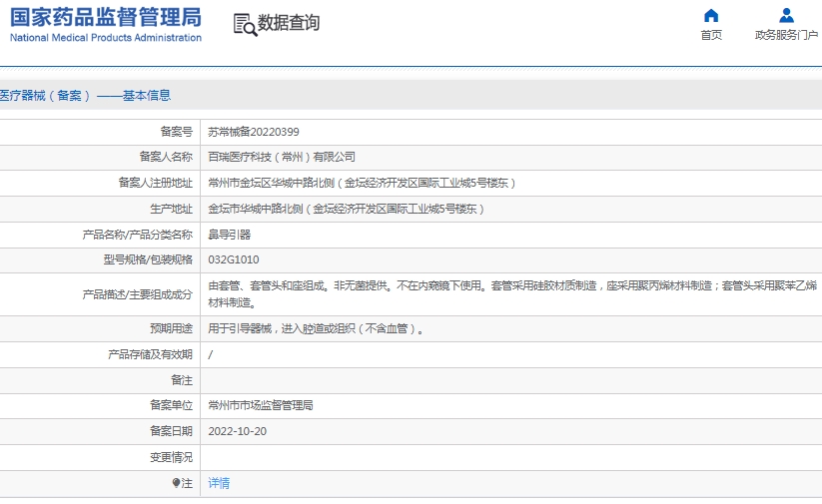Click the 生产地址 row label
Screen dimensions: 822x504
click(172, 209)
